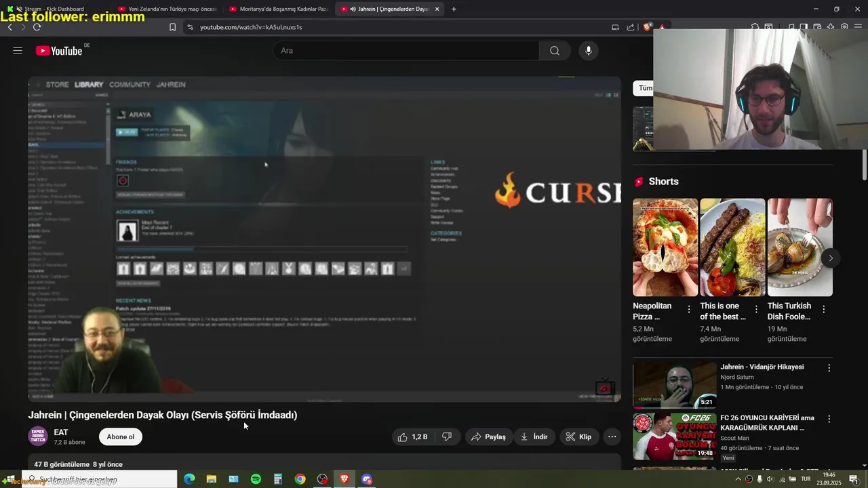The height and width of the screenshot is (488, 868).
Task: Open the kebab and rice short thumbnail
Action: click(x=732, y=247)
